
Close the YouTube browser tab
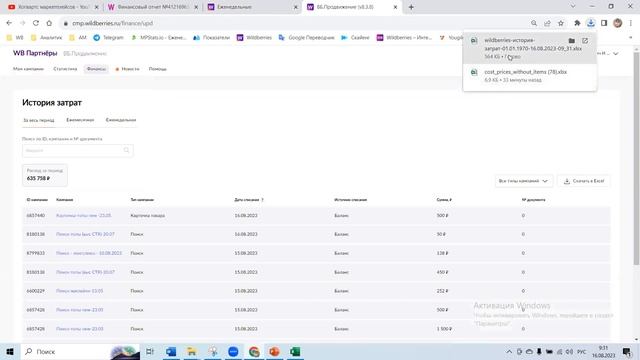click(x=96, y=7)
